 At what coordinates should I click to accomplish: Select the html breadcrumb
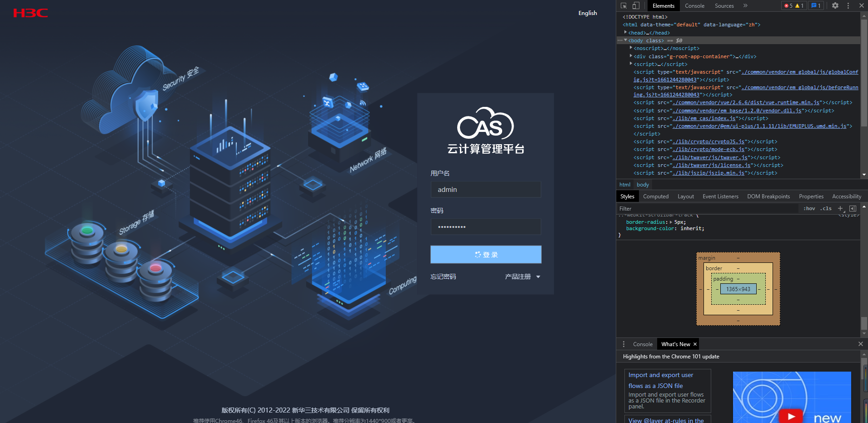(x=625, y=185)
